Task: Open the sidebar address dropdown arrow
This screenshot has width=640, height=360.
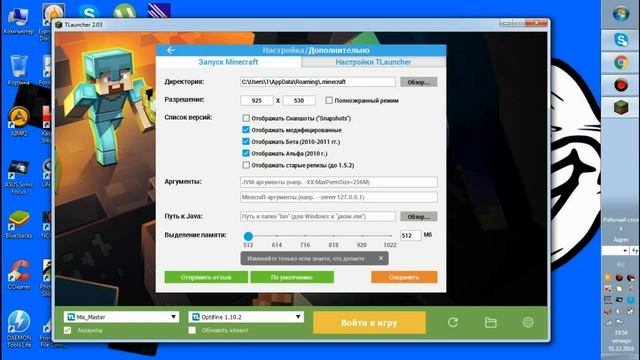Action: (625, 250)
